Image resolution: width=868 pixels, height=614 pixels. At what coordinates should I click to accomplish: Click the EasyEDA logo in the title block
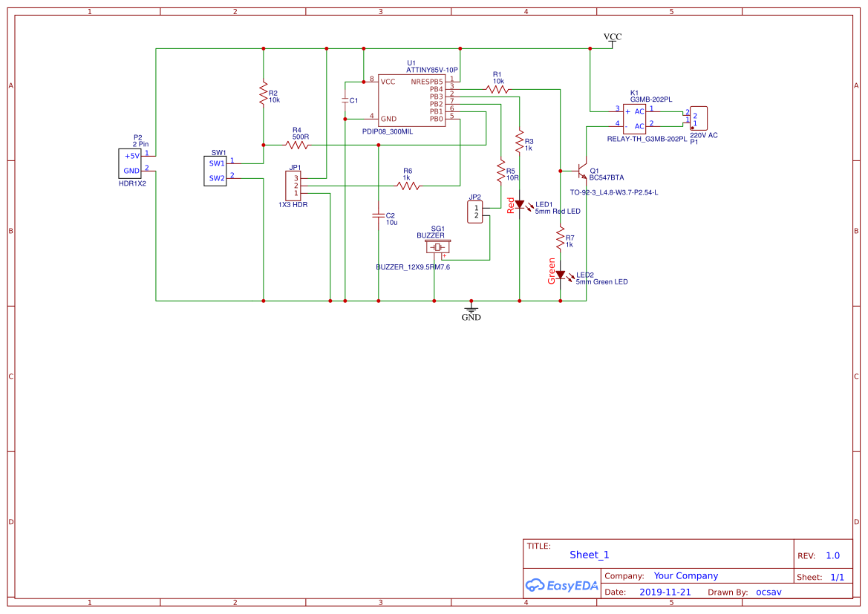561,586
